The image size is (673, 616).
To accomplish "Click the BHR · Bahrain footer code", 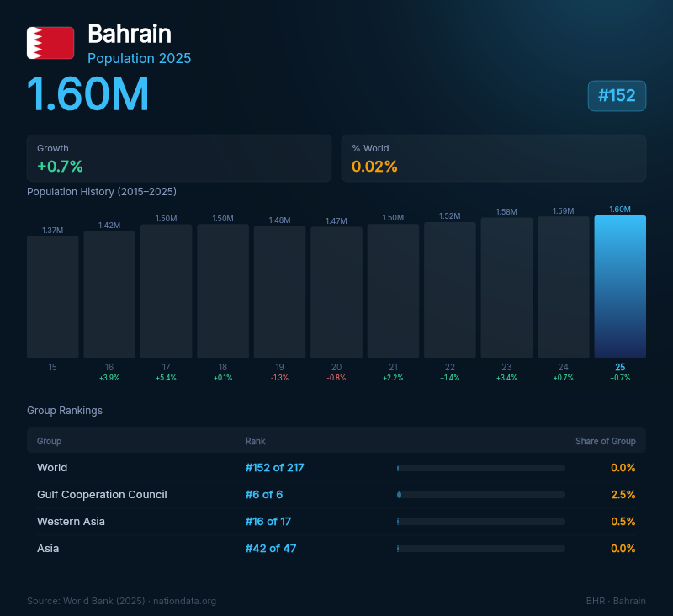I will [616, 601].
